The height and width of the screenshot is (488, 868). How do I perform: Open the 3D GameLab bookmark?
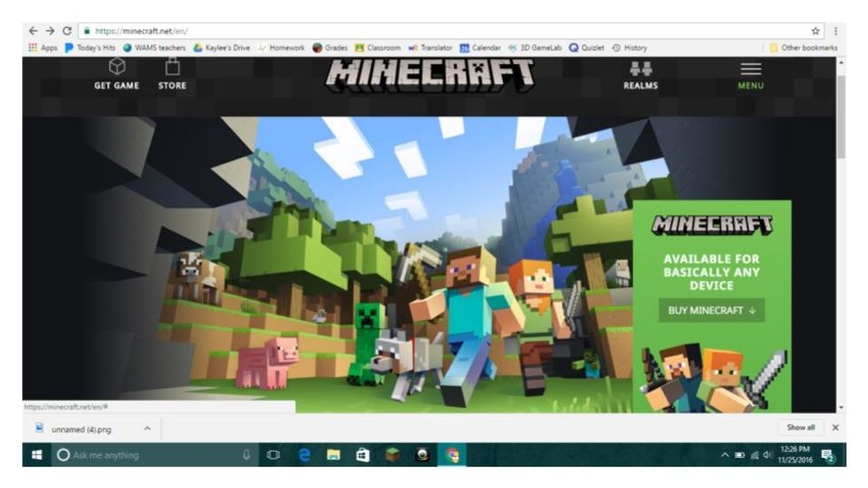[535, 48]
